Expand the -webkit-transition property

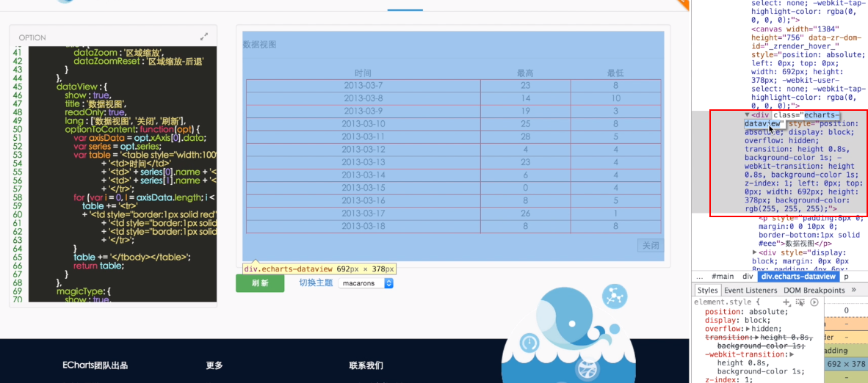(792, 354)
